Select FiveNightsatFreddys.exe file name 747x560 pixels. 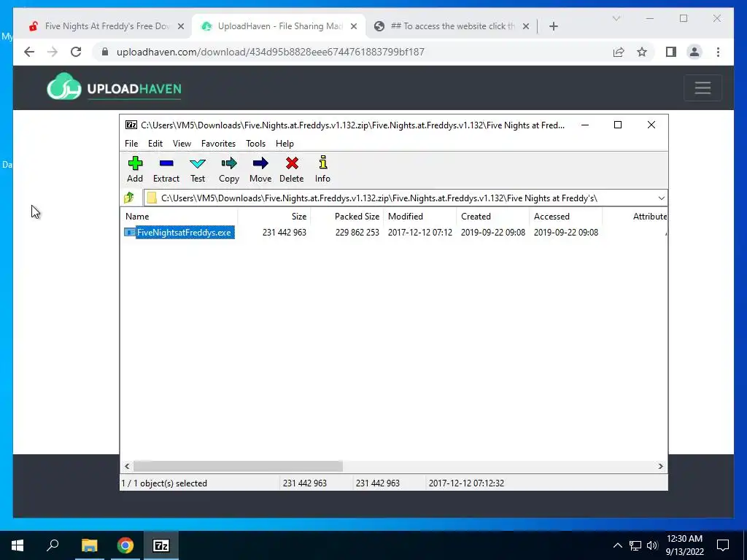point(184,233)
